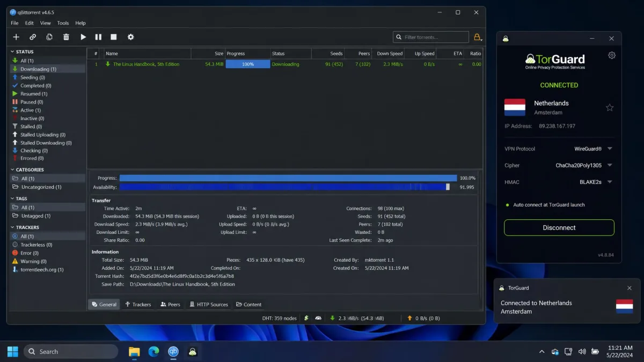Click The Linux Handbook torrent progress bar

coord(248,64)
